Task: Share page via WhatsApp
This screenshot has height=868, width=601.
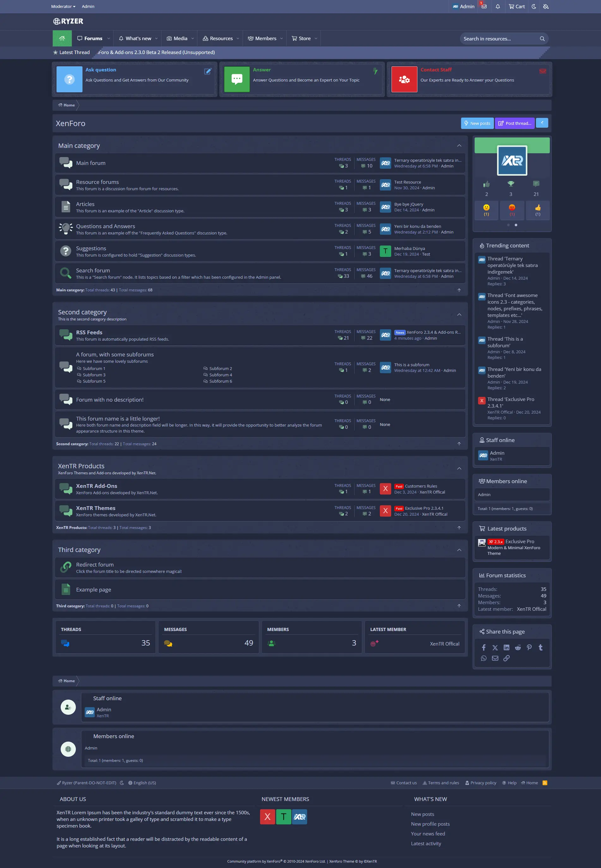Action: pyautogui.click(x=483, y=658)
